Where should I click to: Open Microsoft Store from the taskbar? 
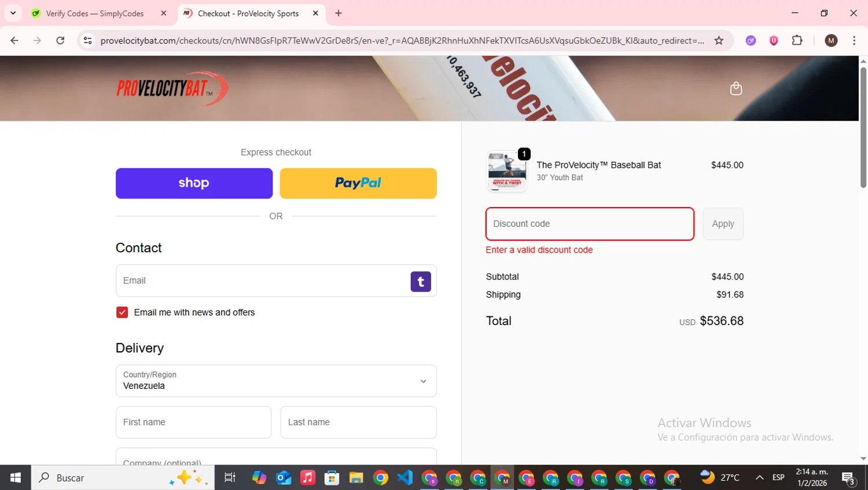(x=332, y=478)
